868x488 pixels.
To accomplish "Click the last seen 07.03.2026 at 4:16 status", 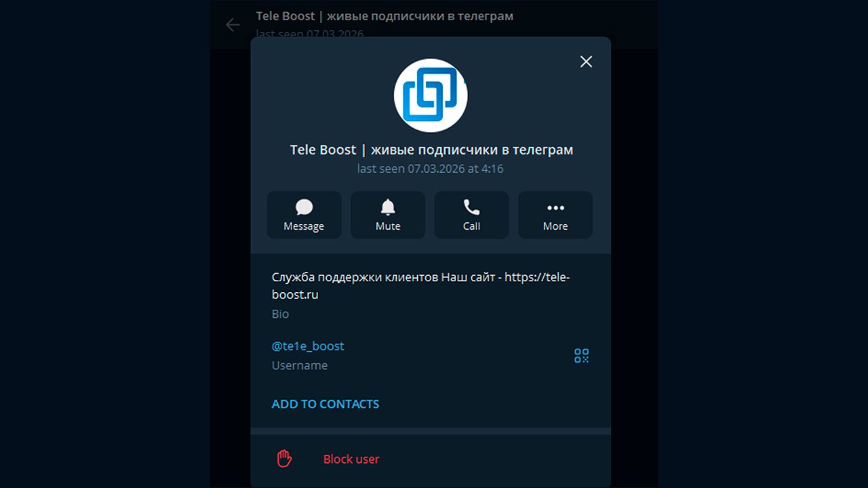I will 431,169.
